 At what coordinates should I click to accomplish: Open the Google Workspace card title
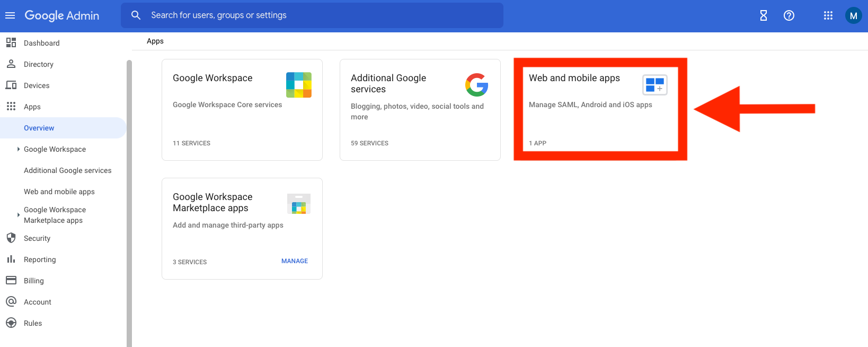212,78
